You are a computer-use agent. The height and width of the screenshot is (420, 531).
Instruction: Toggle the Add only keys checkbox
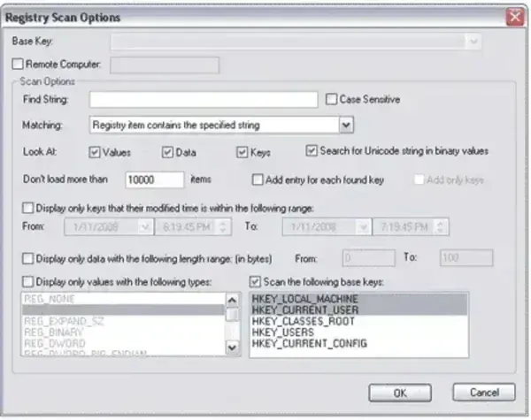coord(419,179)
